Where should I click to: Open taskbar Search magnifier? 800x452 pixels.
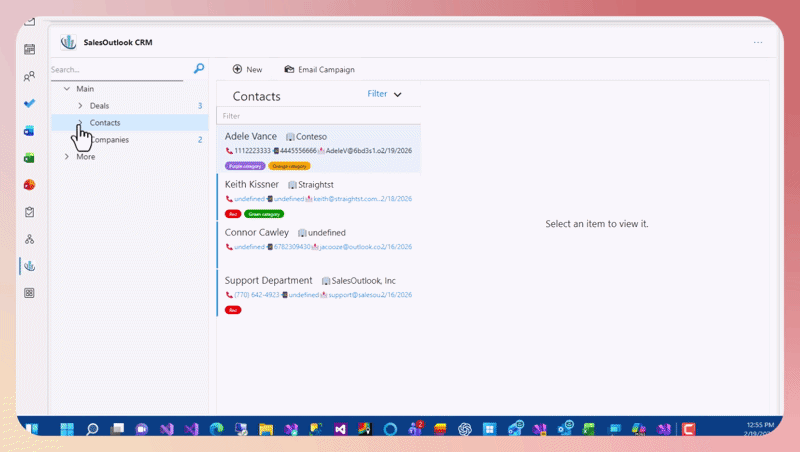point(92,429)
